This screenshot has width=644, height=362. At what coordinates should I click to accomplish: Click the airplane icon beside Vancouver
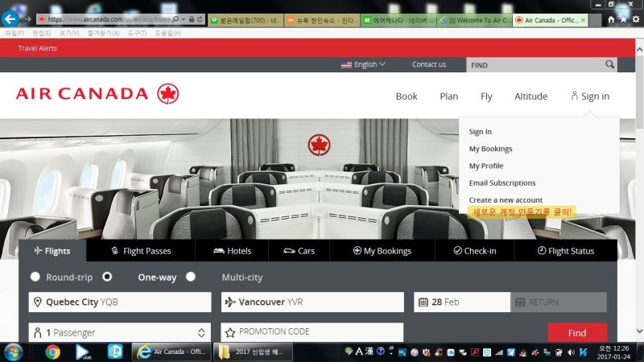pyautogui.click(x=230, y=302)
